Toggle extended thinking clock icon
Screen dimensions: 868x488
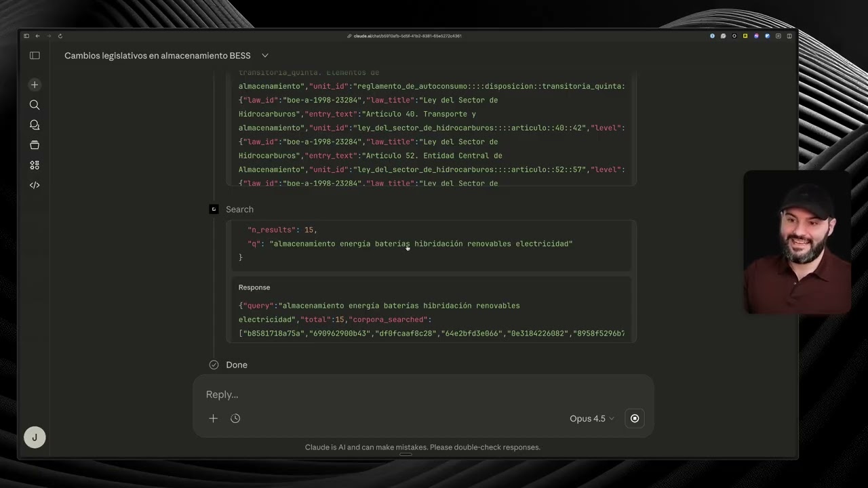pyautogui.click(x=235, y=418)
